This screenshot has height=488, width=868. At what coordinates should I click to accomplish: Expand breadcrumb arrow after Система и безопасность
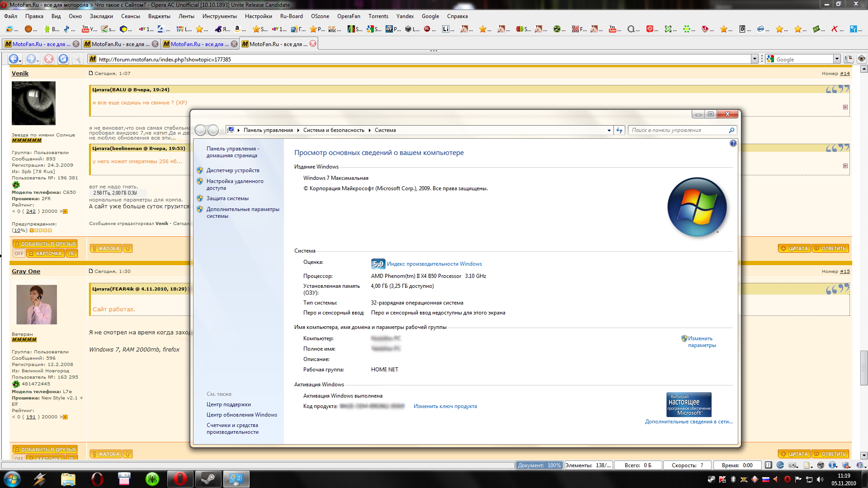[370, 130]
